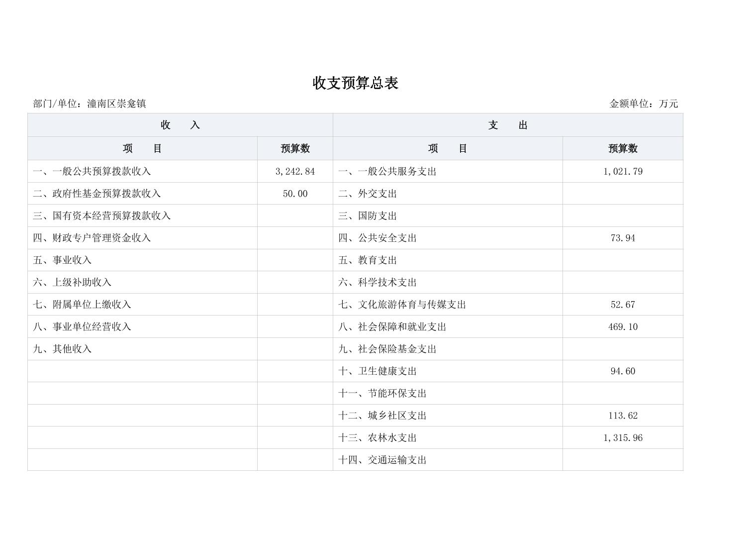Click the 其他收入 row label
Image resolution: width=756 pixels, height=535 pixels.
click(63, 349)
